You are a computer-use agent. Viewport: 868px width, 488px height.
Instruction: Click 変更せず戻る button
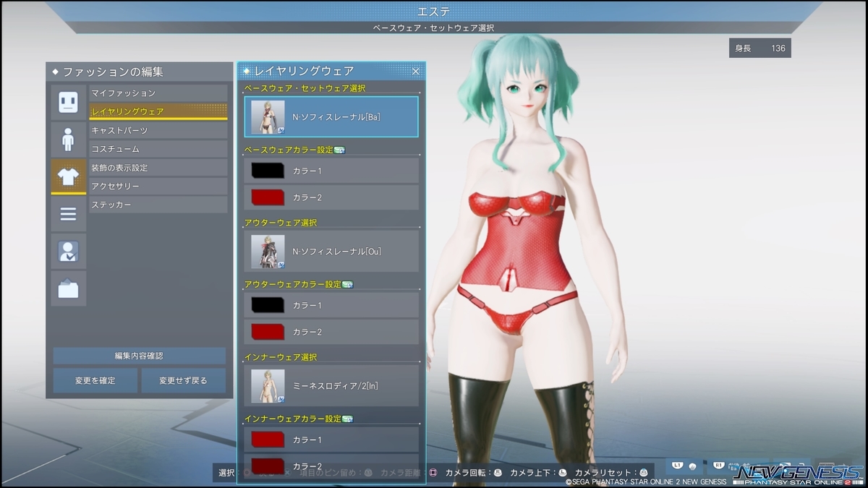click(184, 380)
